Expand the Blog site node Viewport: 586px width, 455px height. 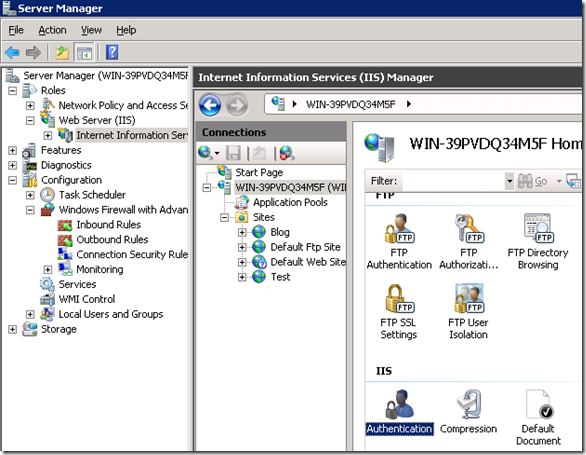pos(242,232)
